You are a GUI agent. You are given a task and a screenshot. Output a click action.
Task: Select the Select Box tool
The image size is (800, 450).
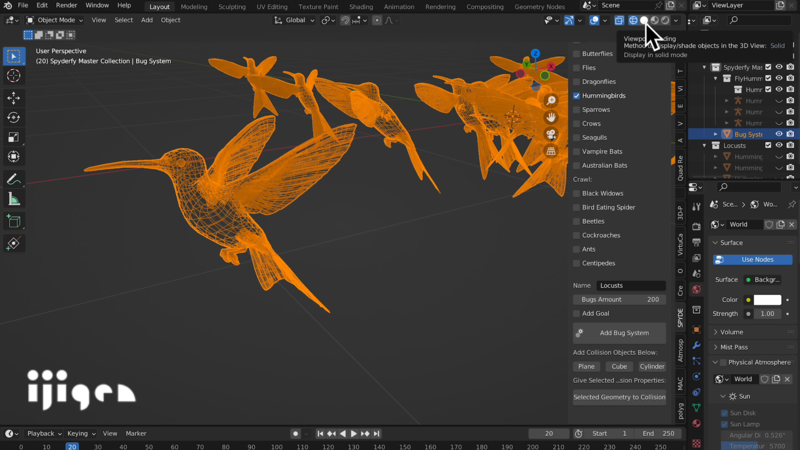pos(14,56)
